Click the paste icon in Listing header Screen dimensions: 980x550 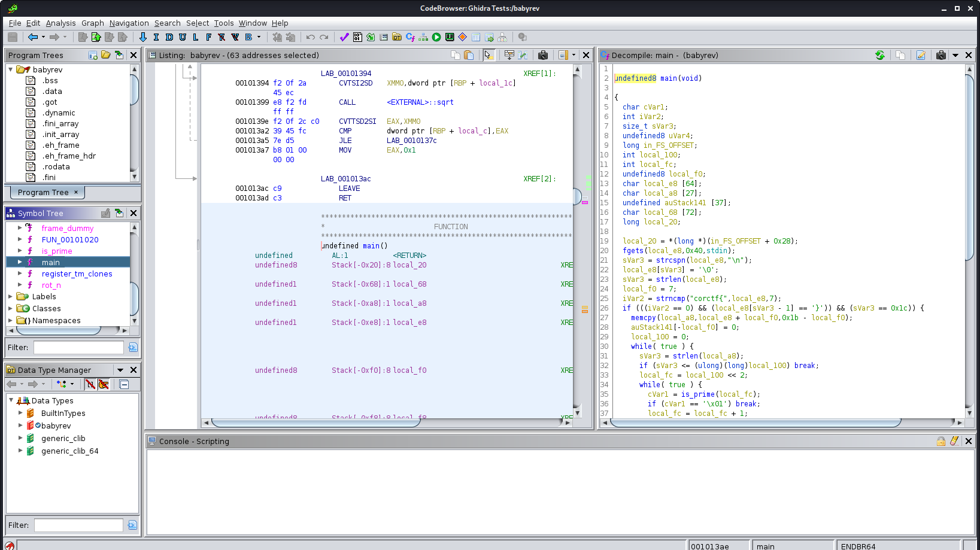pos(469,55)
